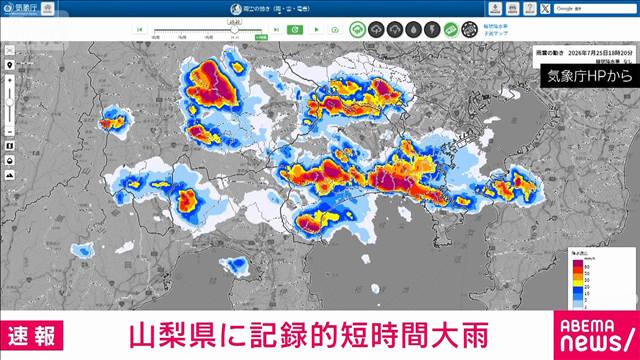The image size is (640, 360).
Task: Start radar animation with the play button
Action: [x=316, y=30]
